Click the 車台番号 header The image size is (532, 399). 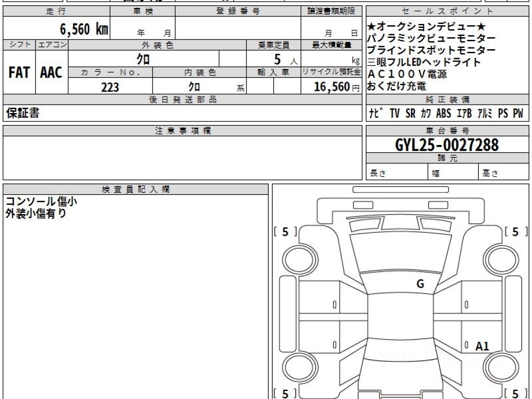tap(447, 131)
